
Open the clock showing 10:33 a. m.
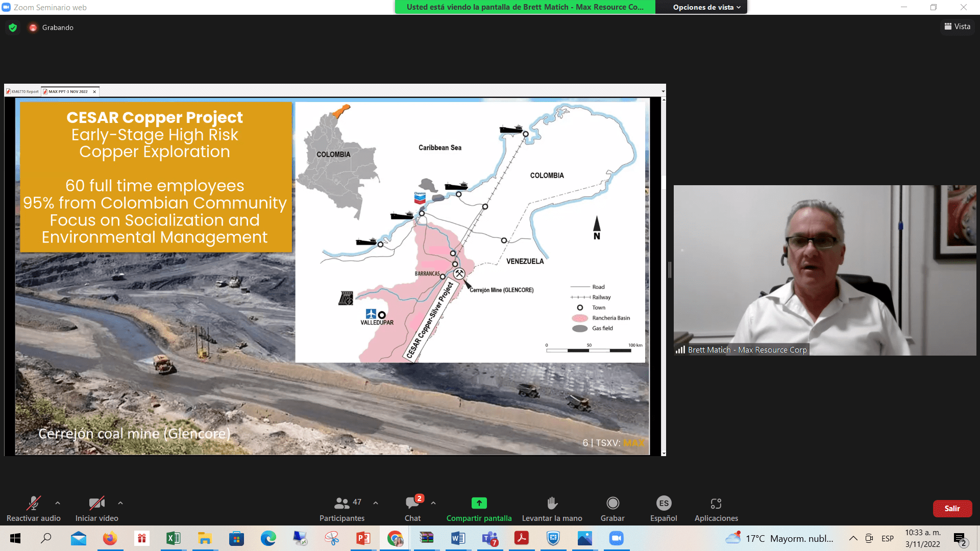(923, 538)
